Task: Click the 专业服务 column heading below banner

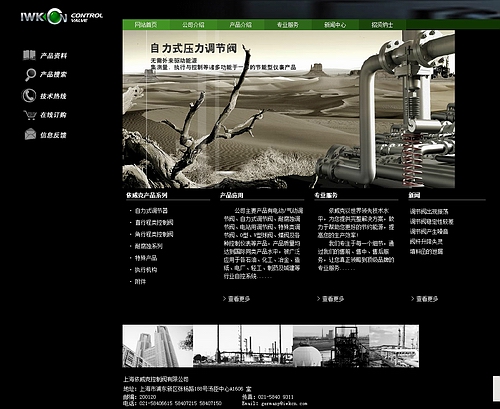Action: (326, 195)
